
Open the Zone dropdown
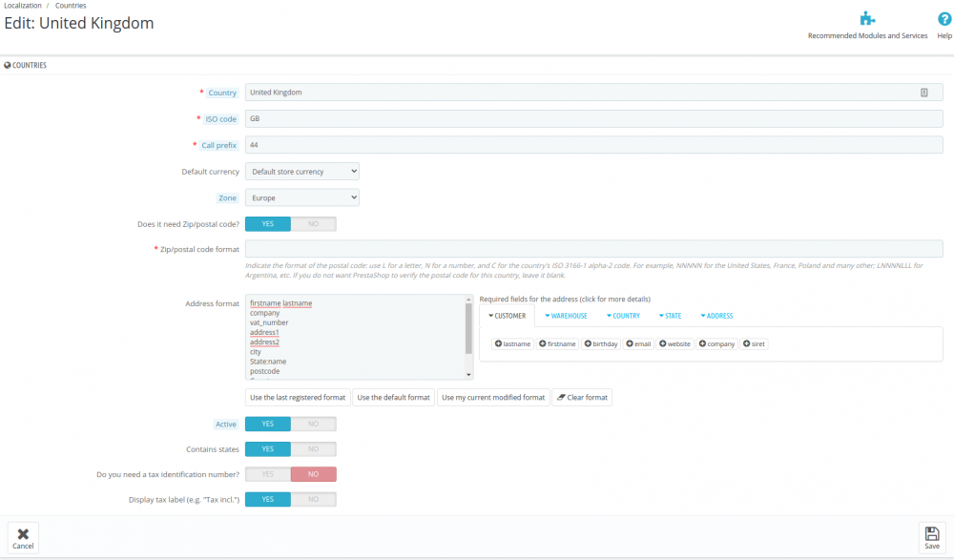click(301, 197)
